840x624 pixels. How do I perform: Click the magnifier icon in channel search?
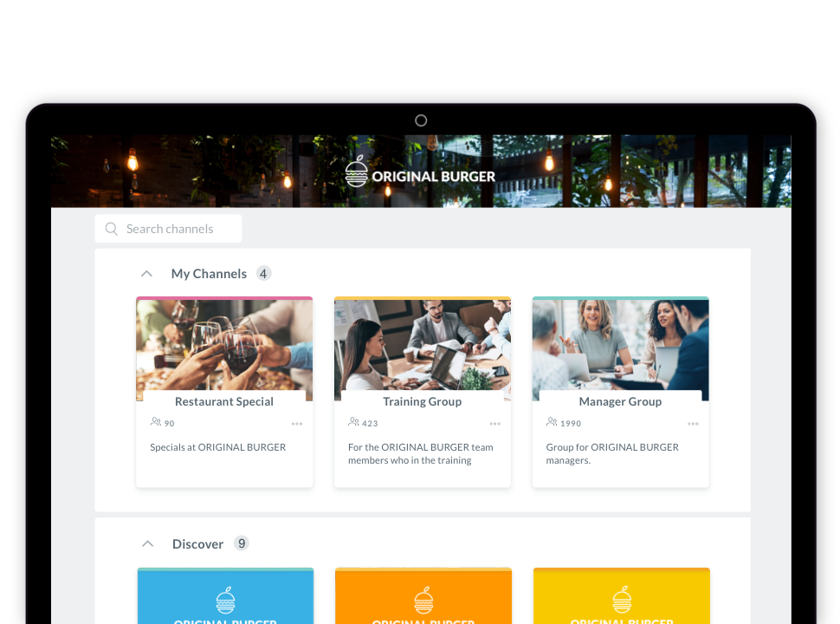(112, 229)
